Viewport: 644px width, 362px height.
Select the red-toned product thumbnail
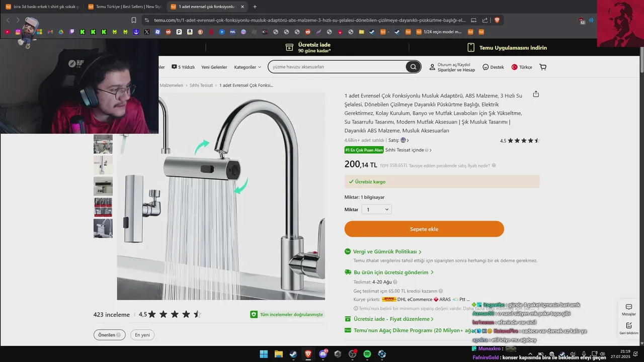103,207
